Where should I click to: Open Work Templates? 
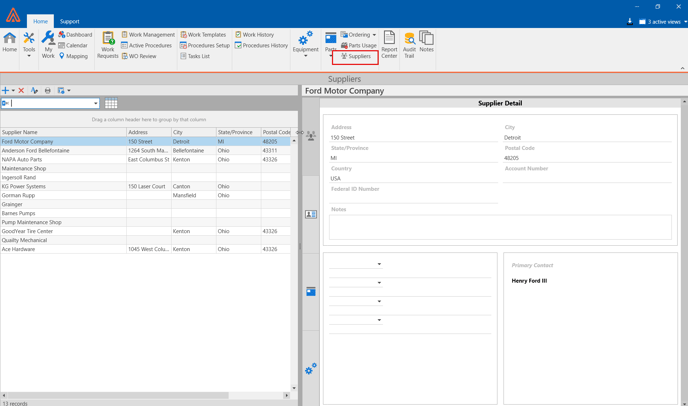[x=203, y=35]
